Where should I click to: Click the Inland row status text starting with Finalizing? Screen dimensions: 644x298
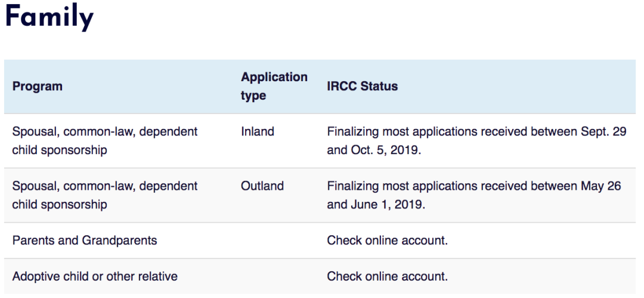pos(417,132)
